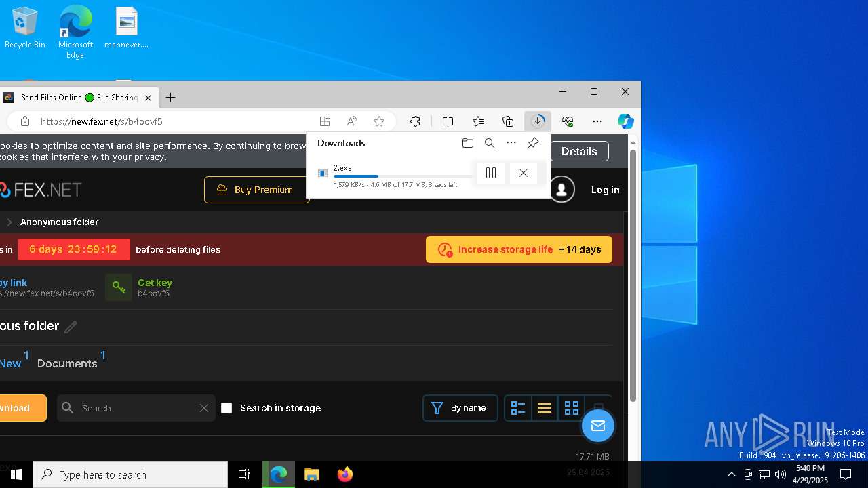Switch to the Documents tab
This screenshot has width=868, height=488.
pos(67,363)
